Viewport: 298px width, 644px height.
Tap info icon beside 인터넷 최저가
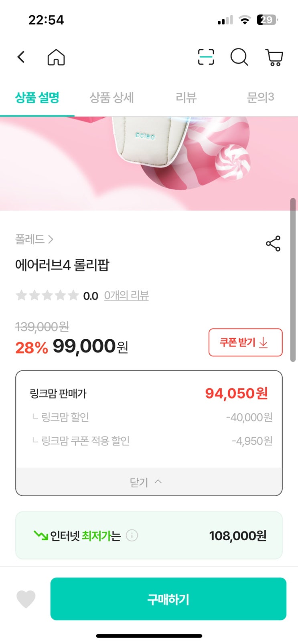point(132,535)
